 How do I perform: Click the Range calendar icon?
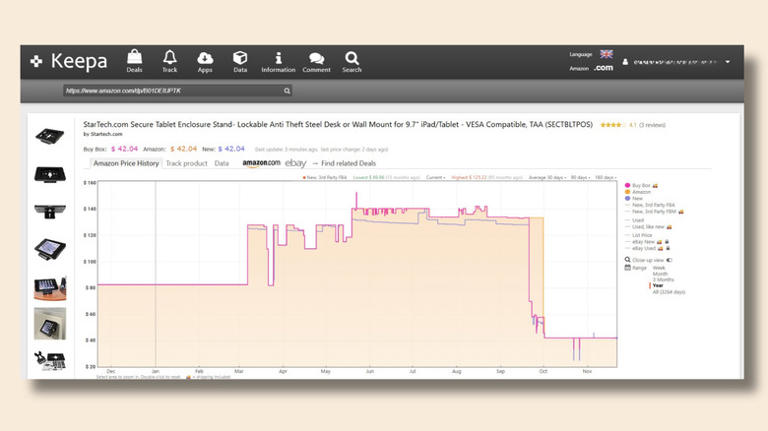coord(627,267)
